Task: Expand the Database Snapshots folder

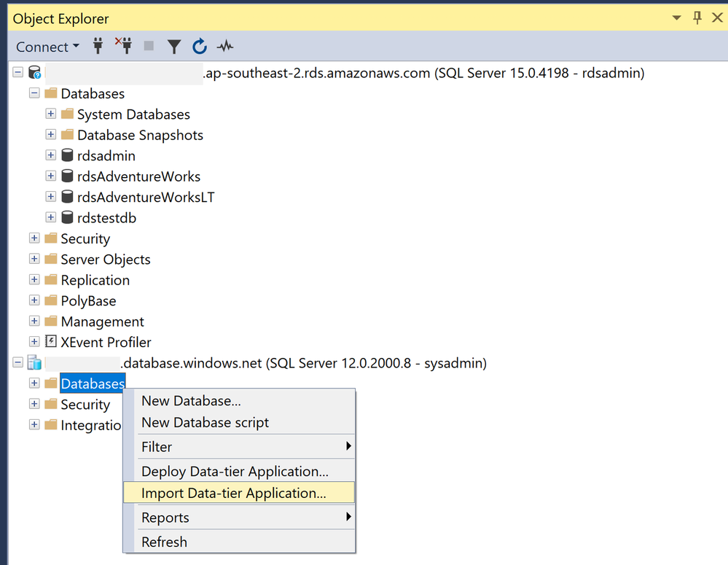Action: pyautogui.click(x=50, y=134)
